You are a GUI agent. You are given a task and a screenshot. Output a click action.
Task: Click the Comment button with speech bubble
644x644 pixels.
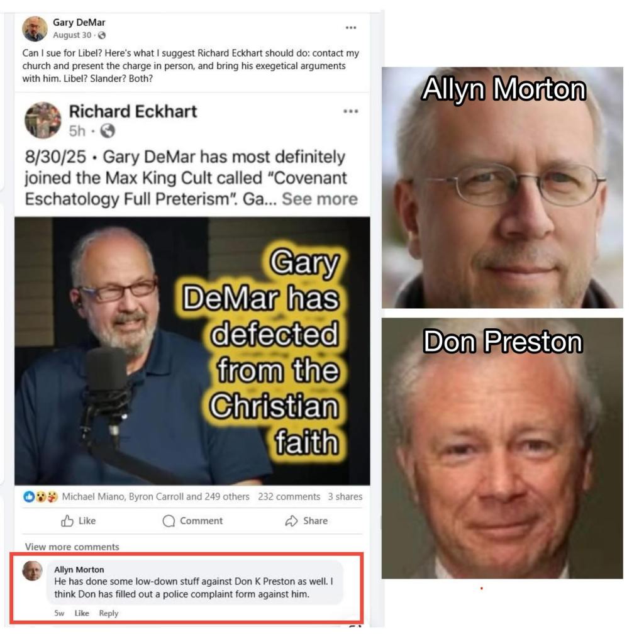tap(192, 521)
